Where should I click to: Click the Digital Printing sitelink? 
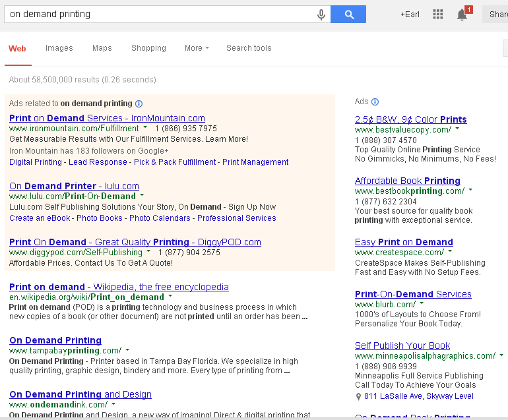[36, 162]
